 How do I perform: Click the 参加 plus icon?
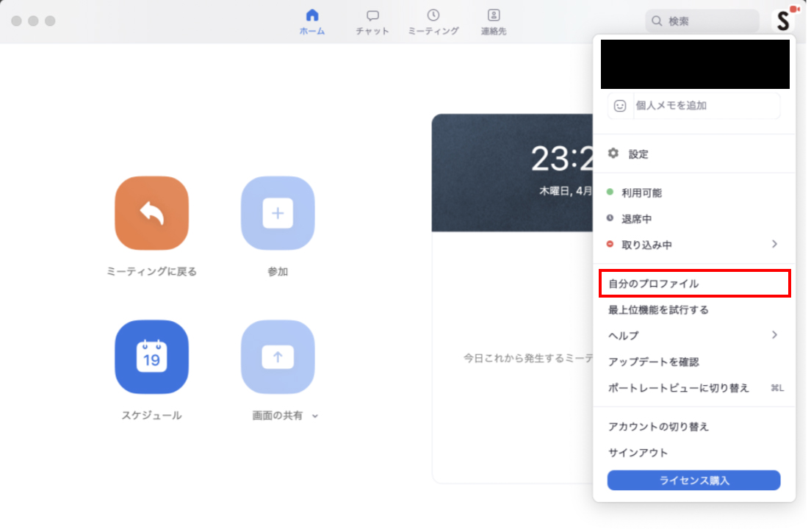(x=278, y=212)
